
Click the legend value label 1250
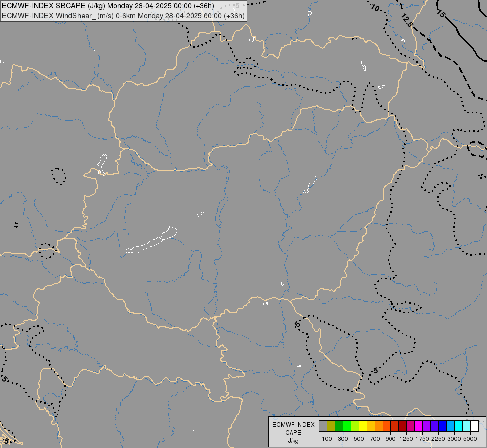[406, 439]
